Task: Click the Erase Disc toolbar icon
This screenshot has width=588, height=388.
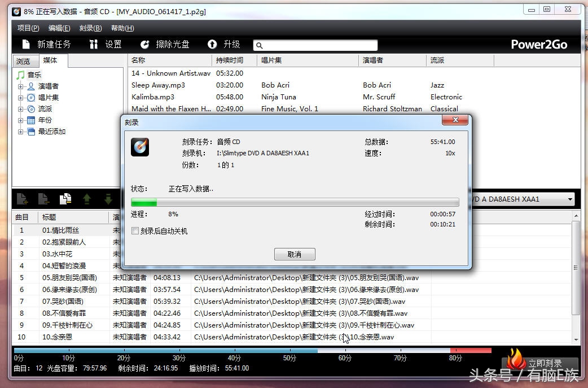Action: pos(146,44)
